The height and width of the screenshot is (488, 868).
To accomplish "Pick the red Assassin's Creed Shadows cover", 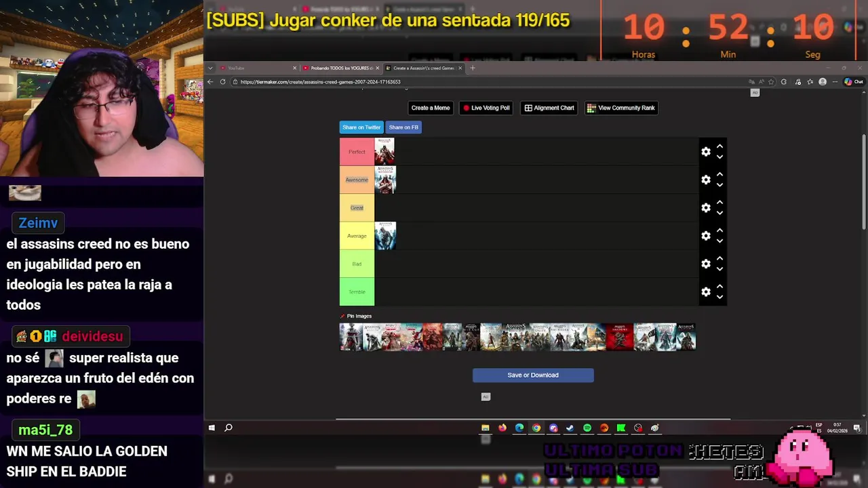I will 620,337.
